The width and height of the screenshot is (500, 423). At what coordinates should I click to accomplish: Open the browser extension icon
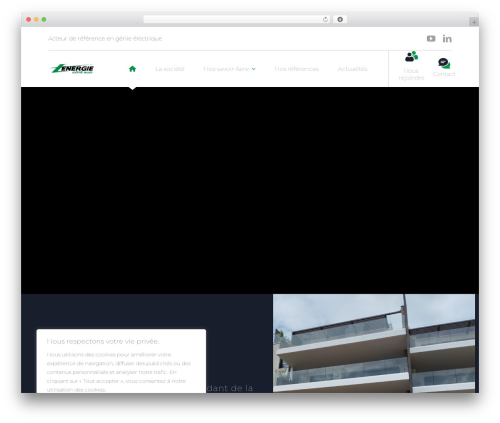point(340,19)
